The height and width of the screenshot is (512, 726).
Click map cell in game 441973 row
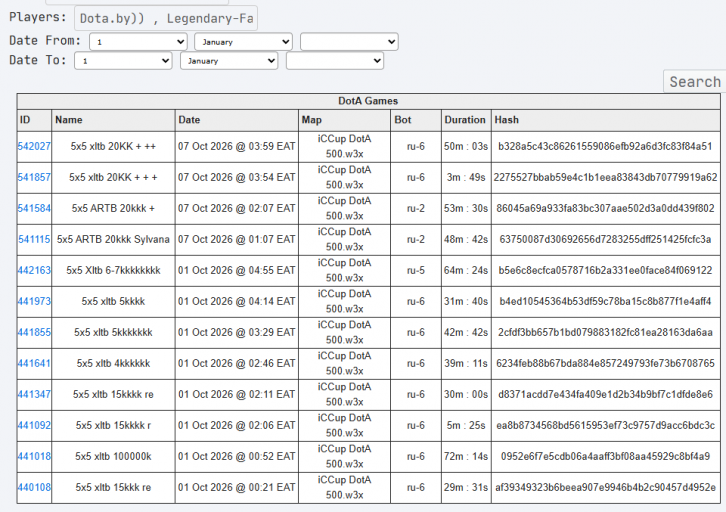tap(344, 301)
